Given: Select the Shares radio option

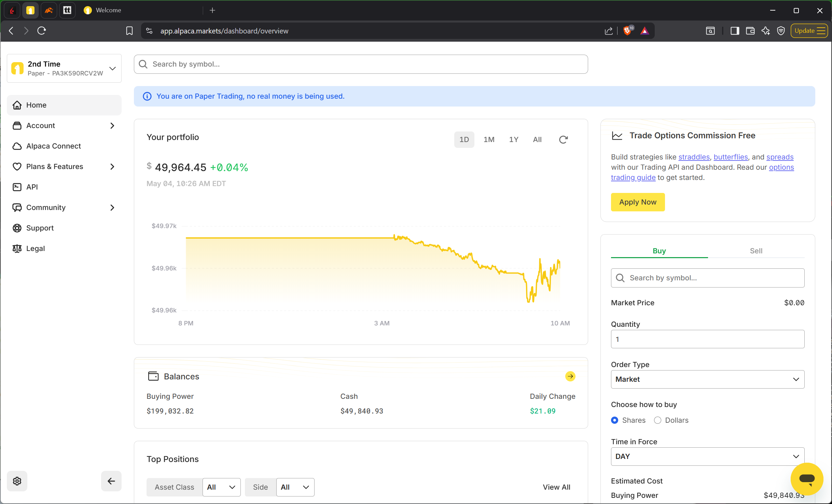Looking at the screenshot, I should pos(614,420).
